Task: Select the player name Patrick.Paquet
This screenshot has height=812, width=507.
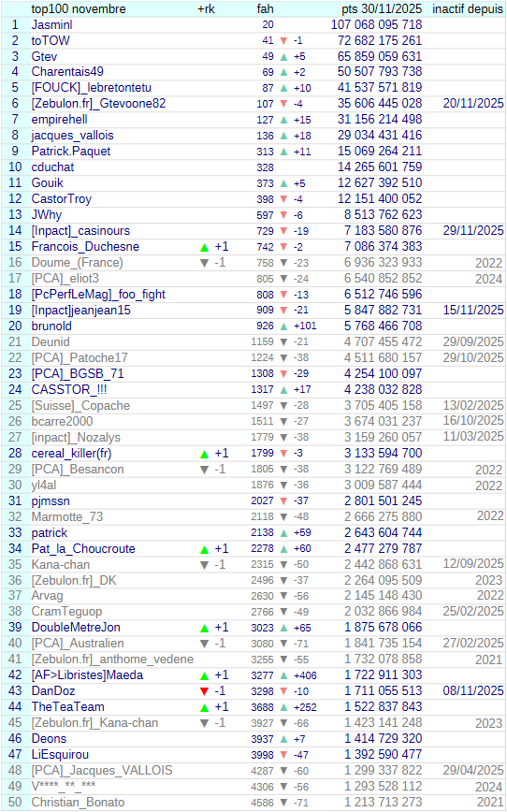Action: (x=71, y=152)
